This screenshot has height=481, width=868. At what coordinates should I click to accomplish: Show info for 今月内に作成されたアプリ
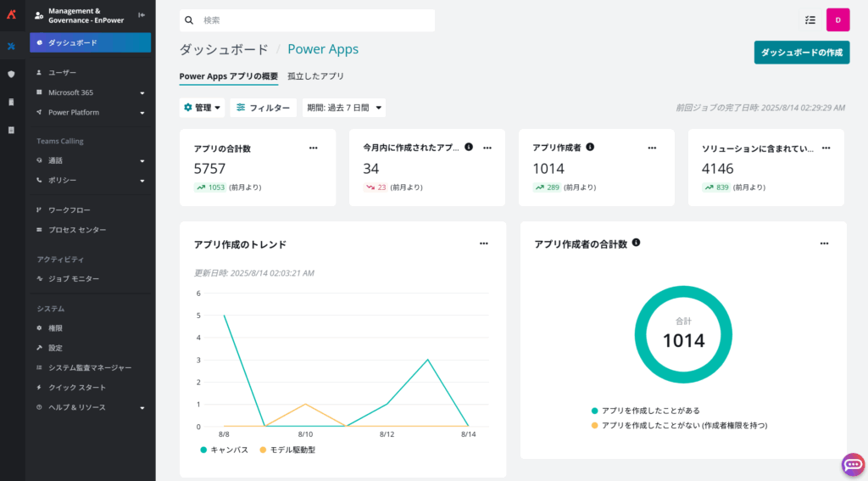(x=469, y=147)
